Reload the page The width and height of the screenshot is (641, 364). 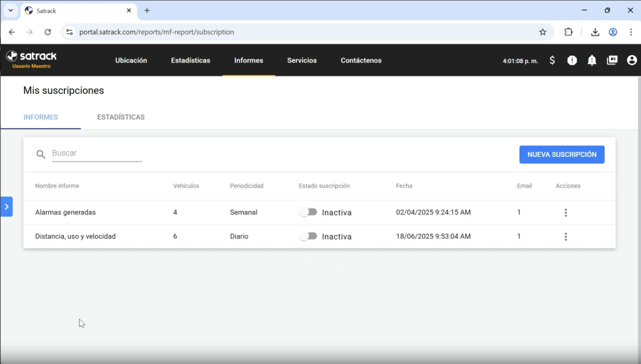48,32
